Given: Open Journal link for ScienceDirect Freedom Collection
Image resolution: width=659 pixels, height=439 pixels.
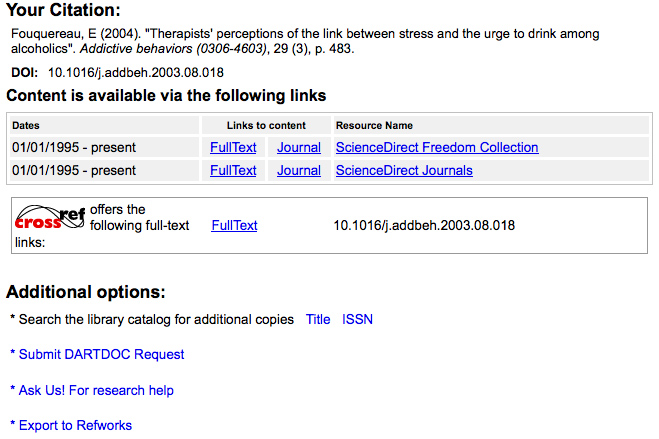Looking at the screenshot, I should [x=299, y=147].
